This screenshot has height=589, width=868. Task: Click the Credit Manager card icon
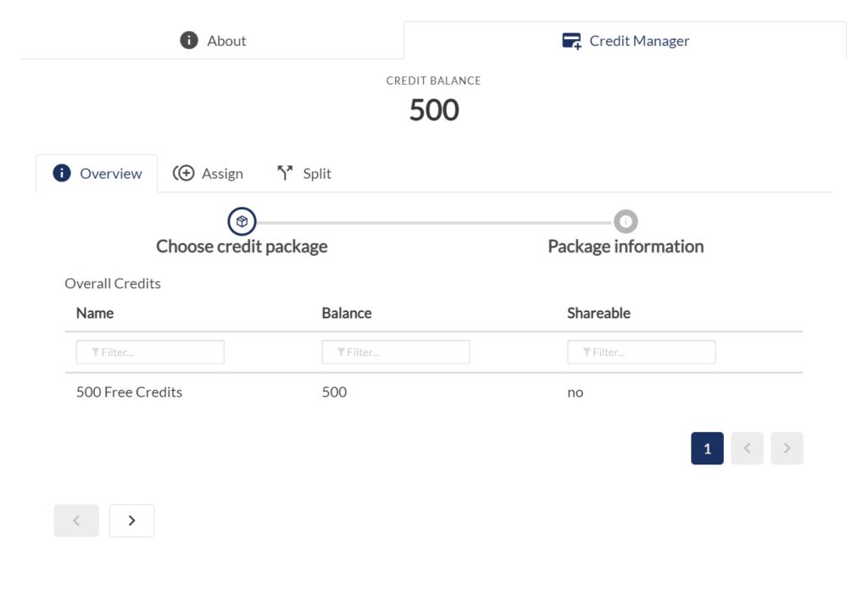572,41
